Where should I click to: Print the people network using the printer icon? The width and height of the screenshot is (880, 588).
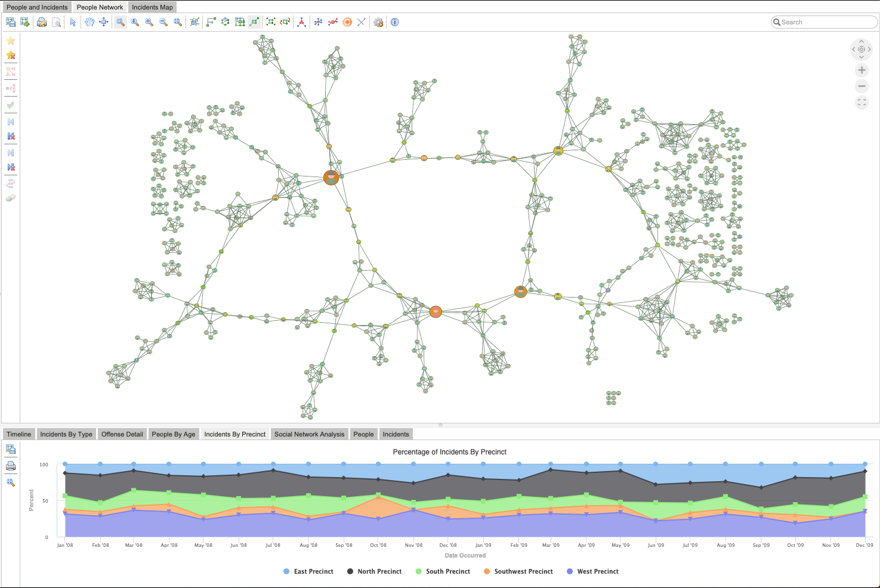[x=41, y=21]
